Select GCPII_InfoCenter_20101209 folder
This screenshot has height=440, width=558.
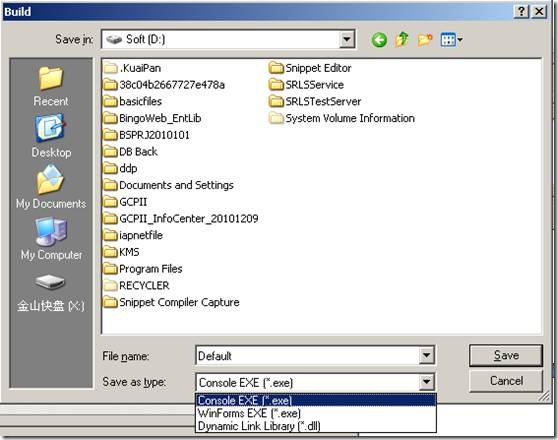(x=181, y=219)
